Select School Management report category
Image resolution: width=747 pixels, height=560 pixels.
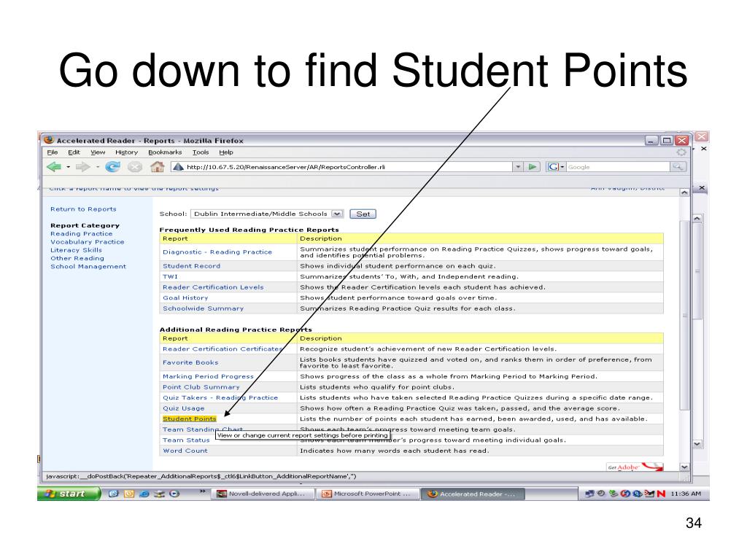88,267
